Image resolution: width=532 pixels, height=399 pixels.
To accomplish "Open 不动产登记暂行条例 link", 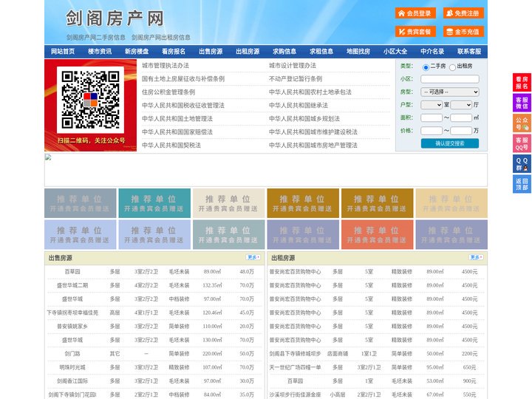I will [x=296, y=79].
